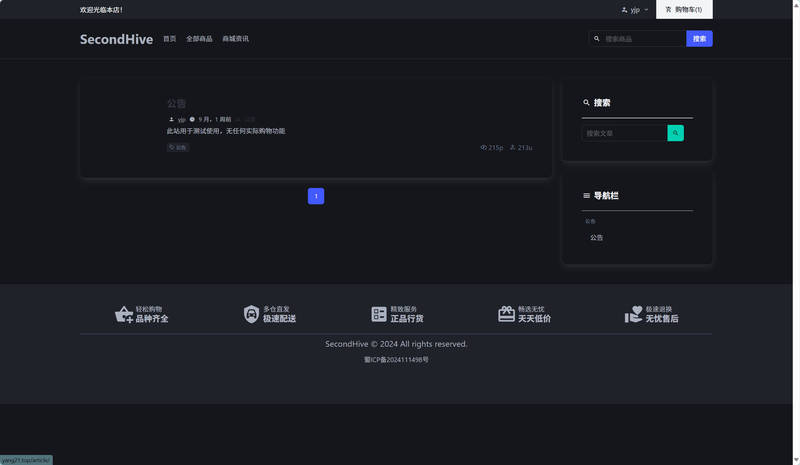
Task: Click the green sidebar search button
Action: 676,133
